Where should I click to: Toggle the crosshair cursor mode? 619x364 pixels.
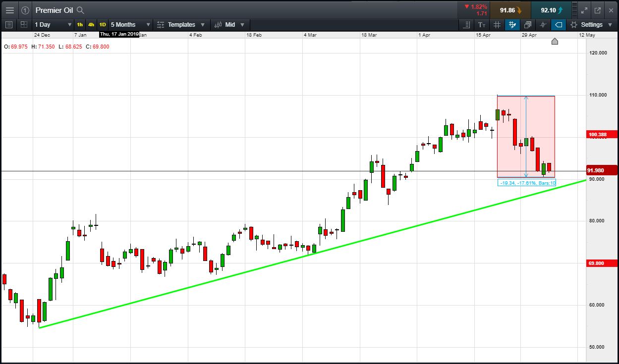543,25
